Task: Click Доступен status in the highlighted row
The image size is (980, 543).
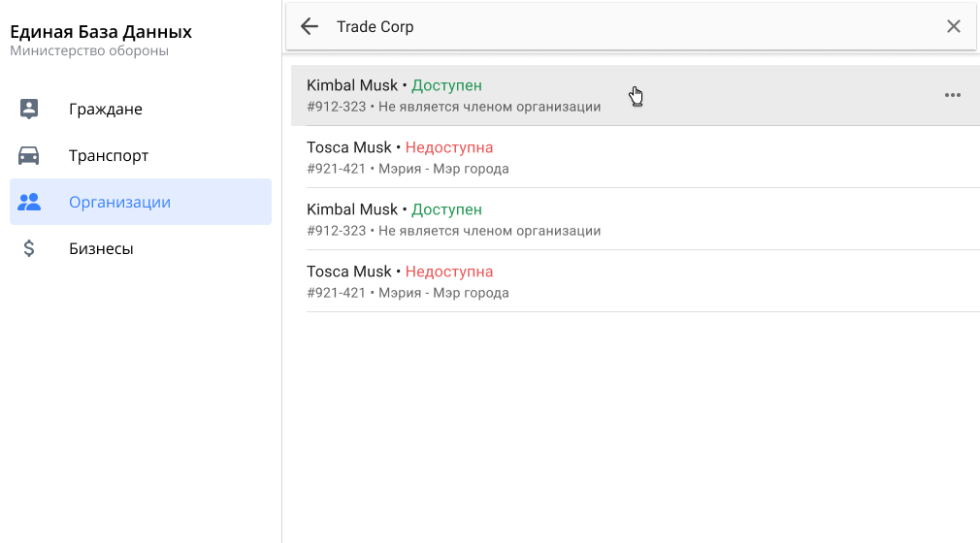Action: click(x=446, y=85)
